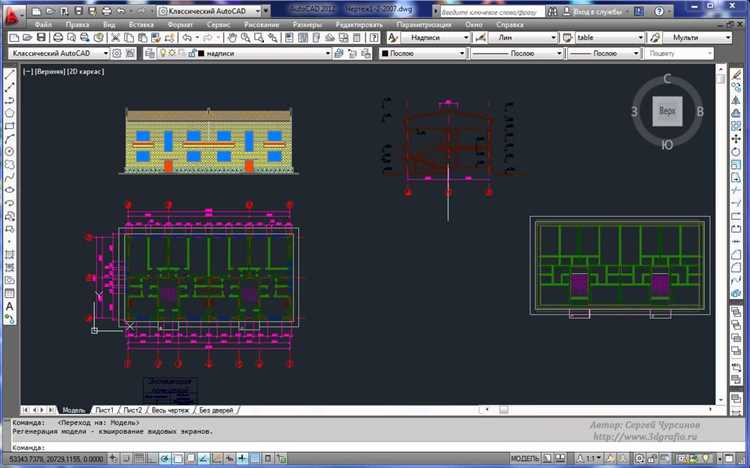The image size is (750, 468).
Task: Select the Multiline Text A tool
Action: click(x=10, y=306)
